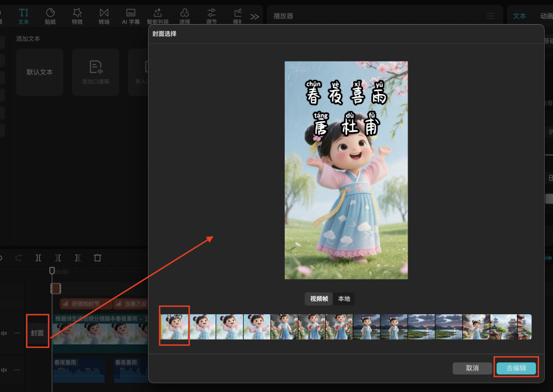Click the 取消 cancel button

(472, 368)
